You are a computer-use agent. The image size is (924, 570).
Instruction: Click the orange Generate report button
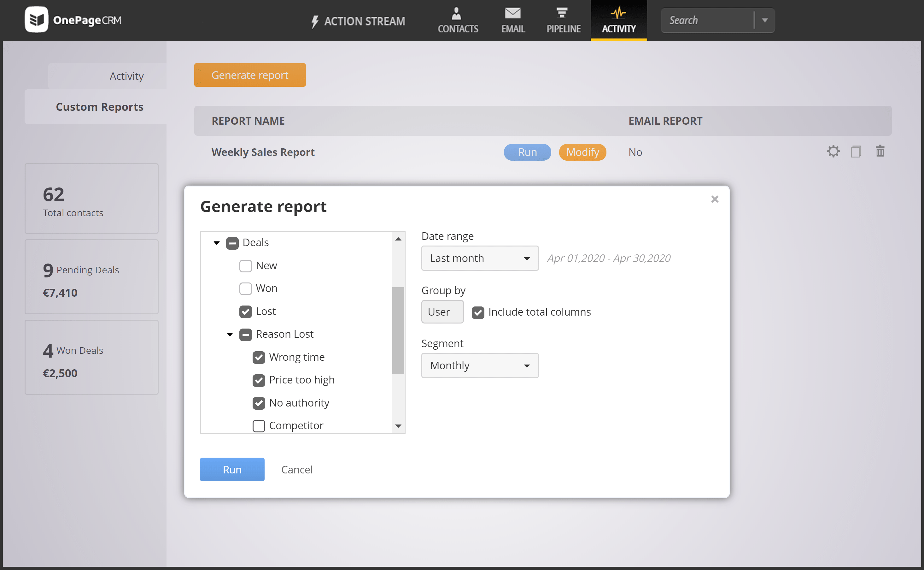250,75
